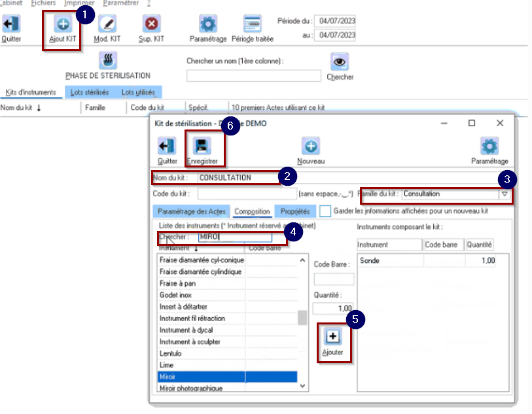This screenshot has height=414, width=532.
Task: Open Période traitée calendar icon
Action: pos(253,24)
